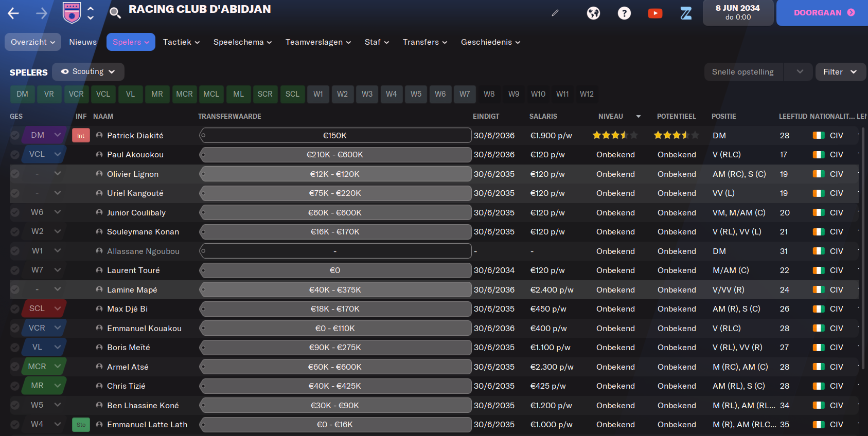Expand the Snelle opstelling dropdown

(800, 72)
